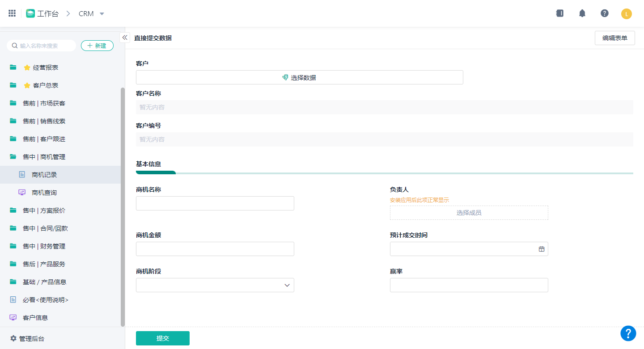Click the link icon in 选择数据
644x349 pixels.
(x=285, y=77)
